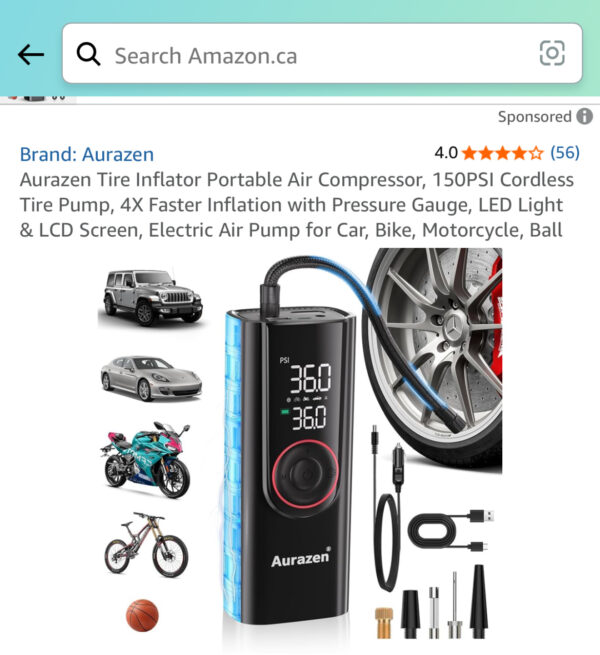Click the search magnifier icon
This screenshot has width=600, height=655.
89,54
